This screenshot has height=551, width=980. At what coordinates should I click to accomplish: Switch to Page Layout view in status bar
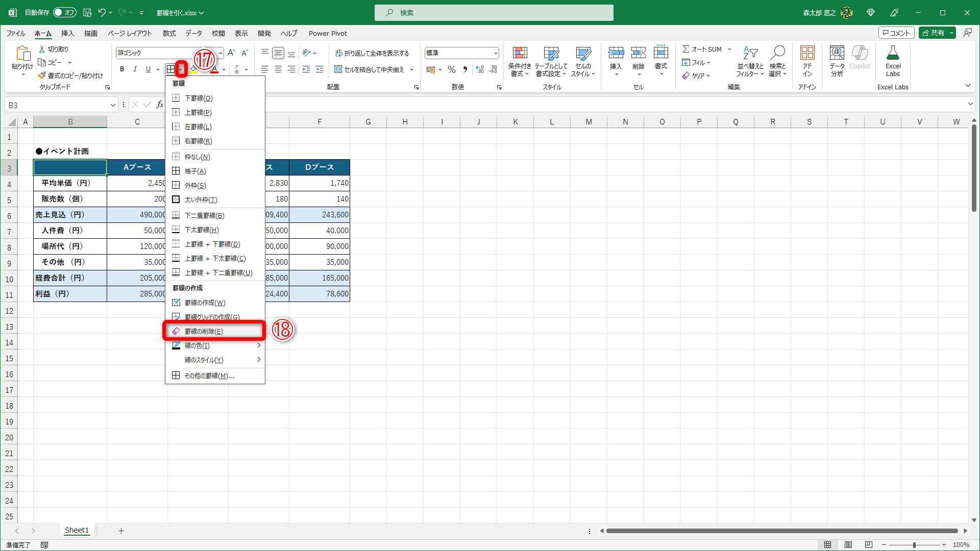848,545
